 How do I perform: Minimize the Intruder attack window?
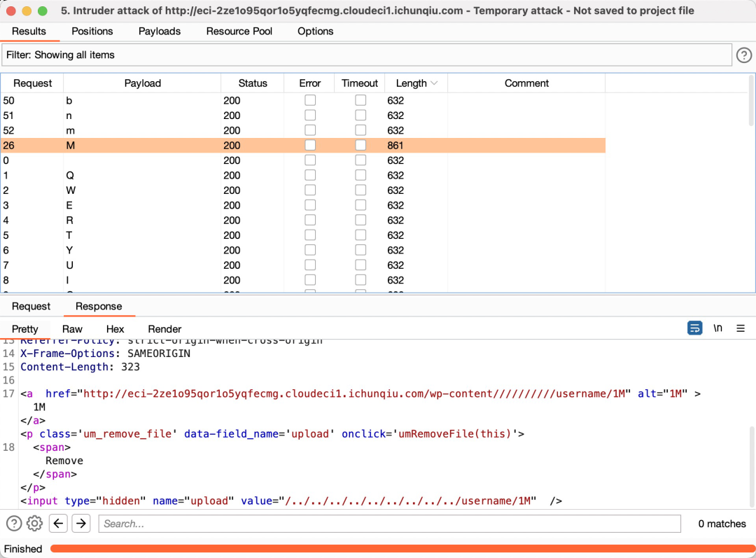[x=27, y=11]
